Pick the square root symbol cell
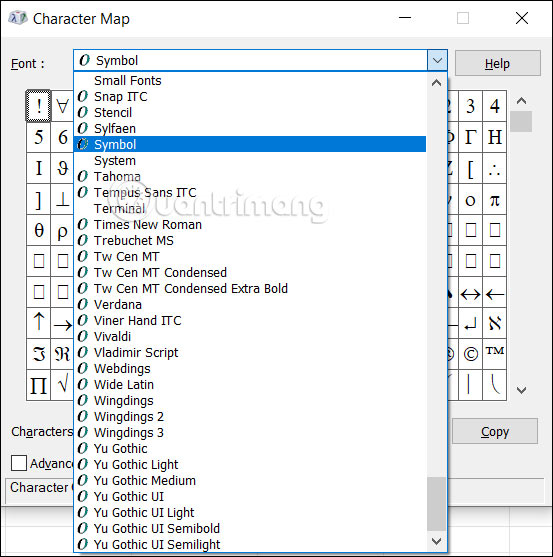Screen dimensions: 553x557 tap(63, 385)
